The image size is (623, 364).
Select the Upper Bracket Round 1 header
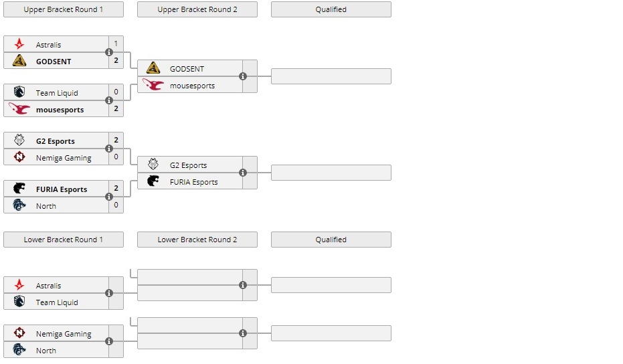[64, 9]
